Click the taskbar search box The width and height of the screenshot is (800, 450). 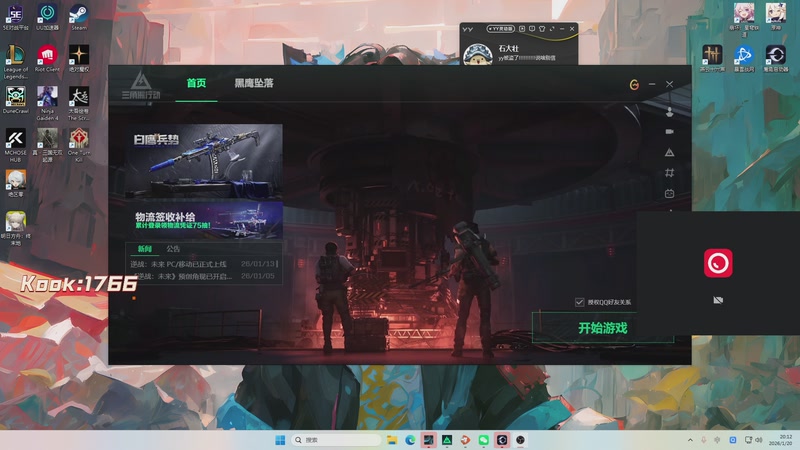[x=336, y=440]
